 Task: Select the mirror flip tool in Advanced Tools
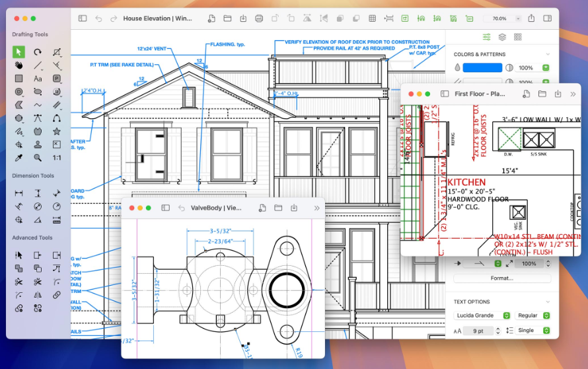(x=38, y=295)
